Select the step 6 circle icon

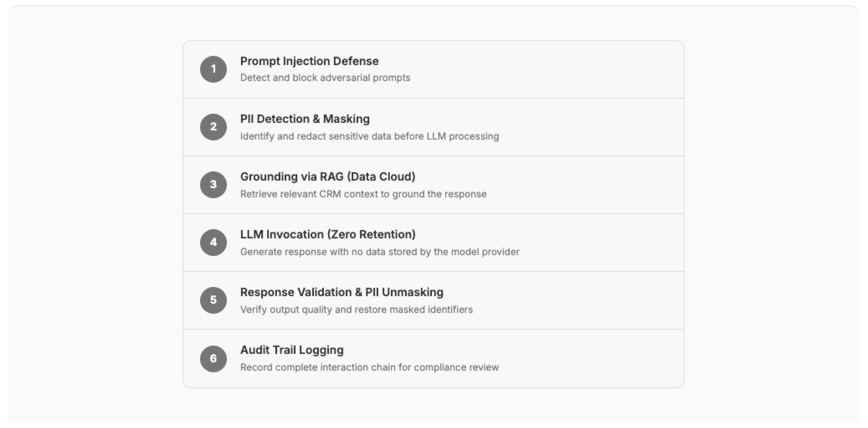(213, 359)
